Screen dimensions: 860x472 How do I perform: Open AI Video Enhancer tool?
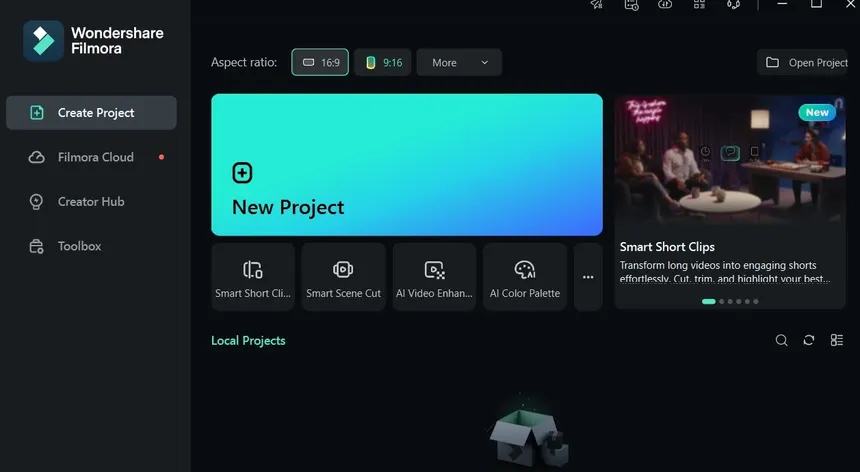click(434, 276)
